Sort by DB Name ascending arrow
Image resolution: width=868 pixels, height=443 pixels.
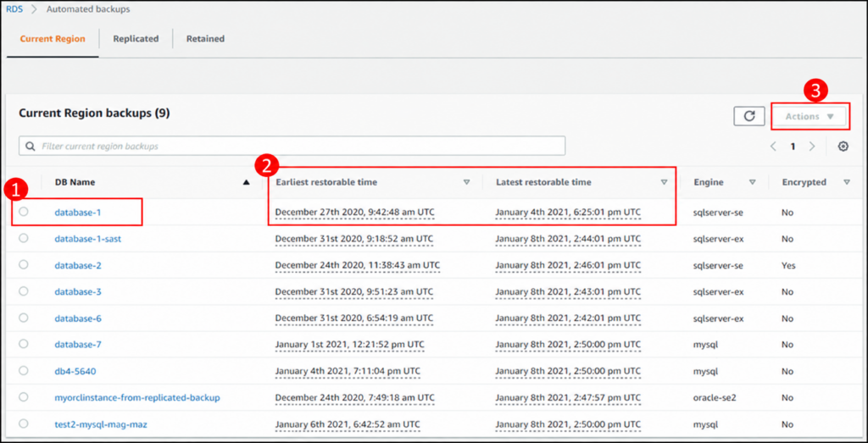point(247,182)
